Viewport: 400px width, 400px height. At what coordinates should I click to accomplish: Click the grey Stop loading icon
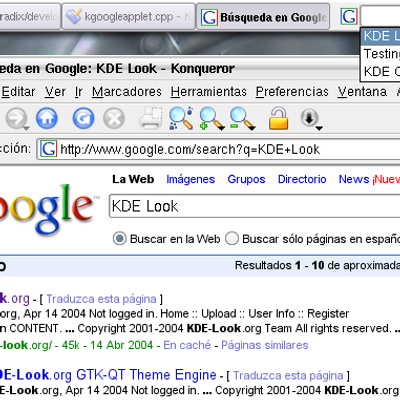pos(114,118)
